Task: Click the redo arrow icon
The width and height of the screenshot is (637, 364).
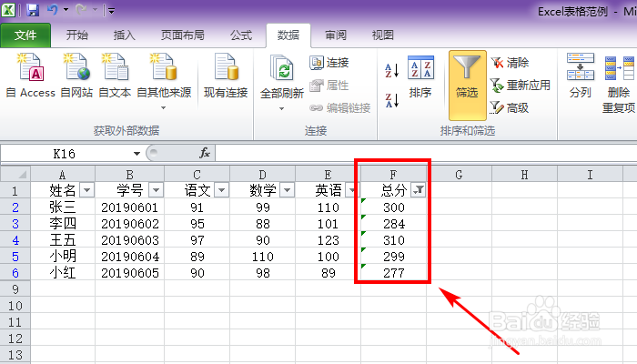Action: (81, 10)
